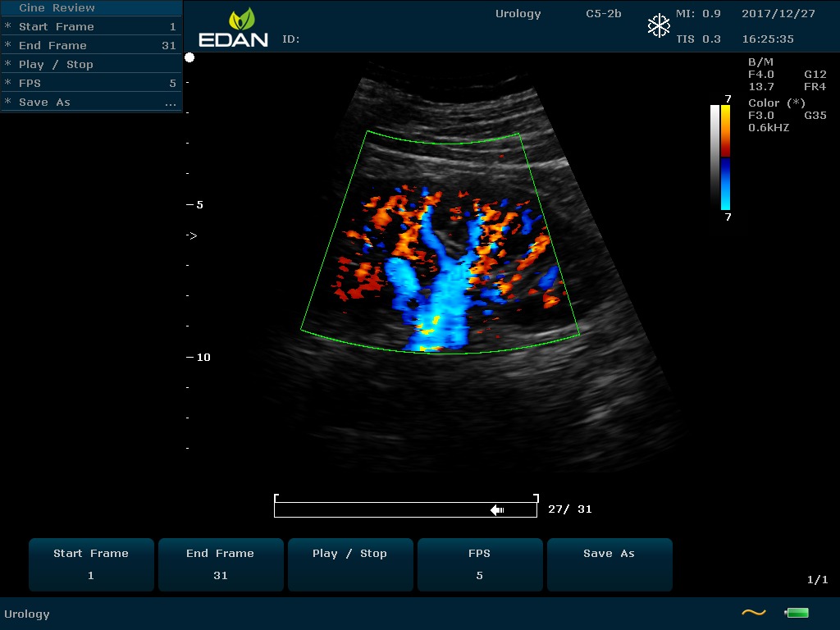Select Start Frame in Cine Review menu
Screen dimensions: 840x630
pos(90,26)
